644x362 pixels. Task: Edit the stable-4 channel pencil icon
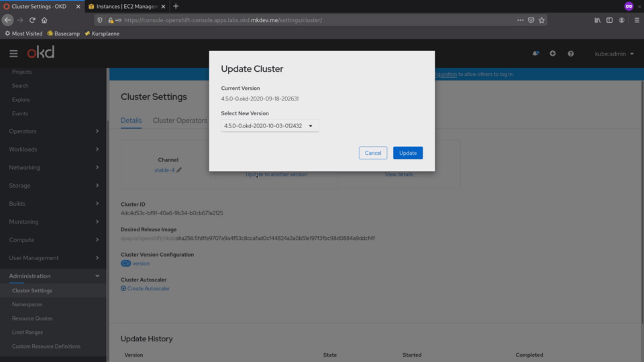(x=179, y=170)
